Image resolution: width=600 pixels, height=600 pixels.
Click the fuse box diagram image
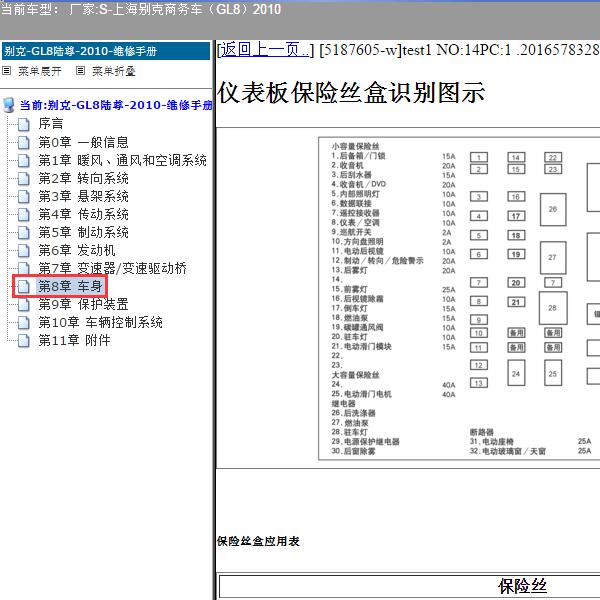click(x=459, y=298)
